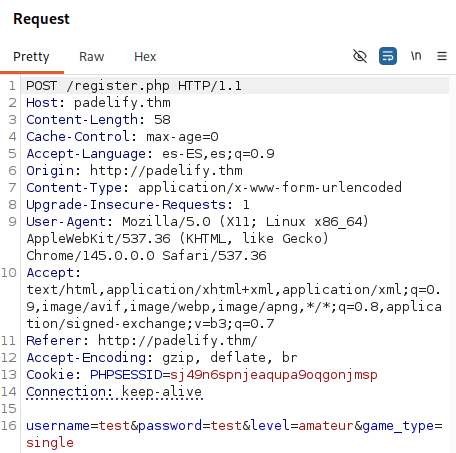
Task: Click the username=test parameter in body
Action: [x=78, y=426]
